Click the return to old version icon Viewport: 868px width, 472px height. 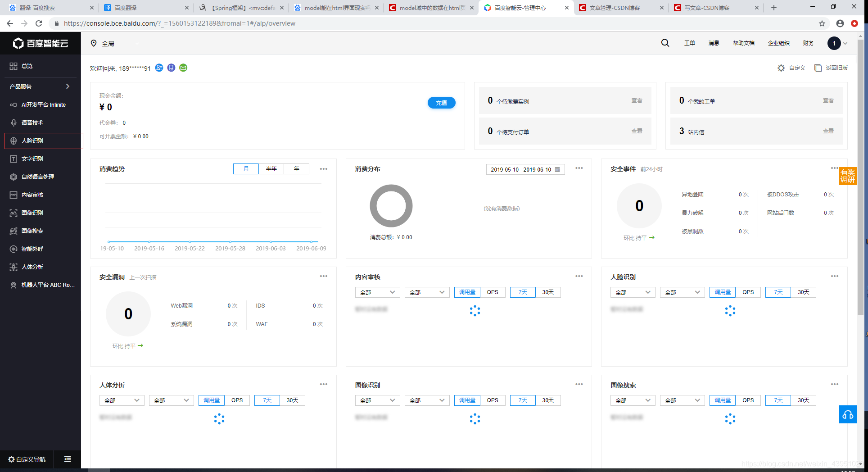[818, 68]
